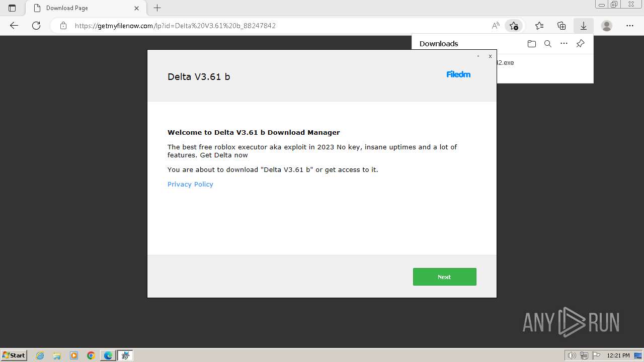Image resolution: width=644 pixels, height=362 pixels.
Task: Close the Delta V3.61 b installer dialog
Action: click(490, 56)
